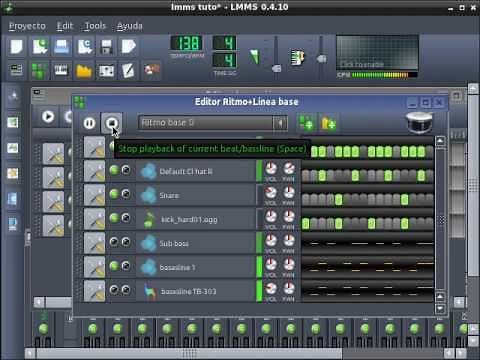480x360 pixels.
Task: Click the master pitch icon
Action: (x=297, y=57)
